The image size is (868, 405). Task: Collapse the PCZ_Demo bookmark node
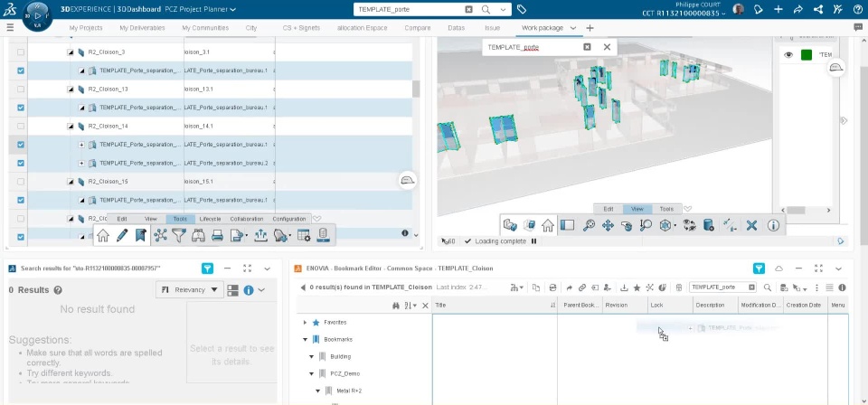(x=312, y=373)
